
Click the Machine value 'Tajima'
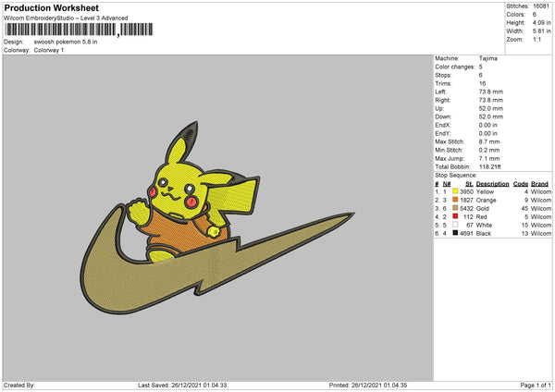488,58
